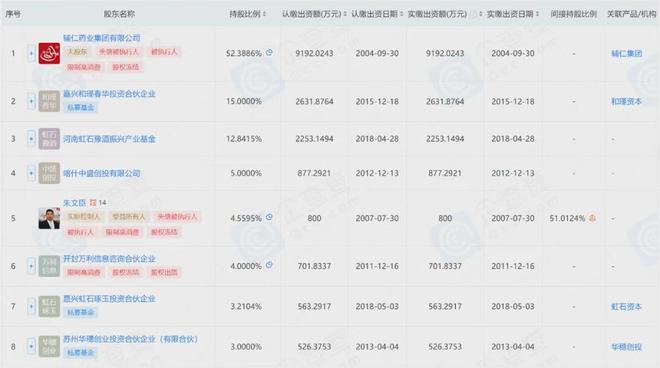Screen dimensions: 660x368
Task: Click the icon beside 51.0124% indirect holding
Action: point(592,218)
